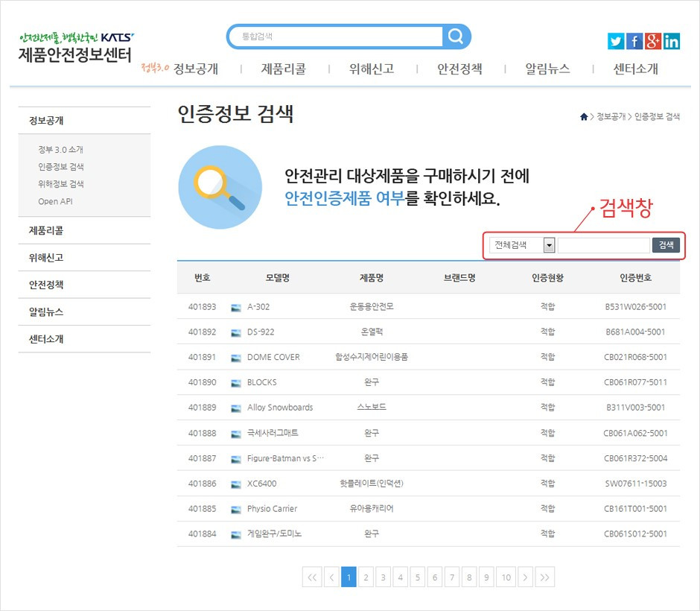Click model name Physio Carrier
Viewport: 700px width, 611px height.
[x=272, y=508]
